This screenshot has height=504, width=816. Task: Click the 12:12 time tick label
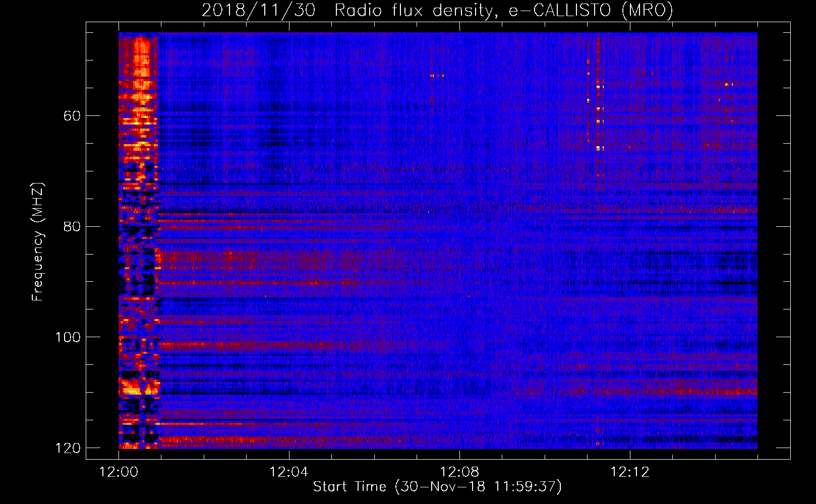[x=630, y=472]
